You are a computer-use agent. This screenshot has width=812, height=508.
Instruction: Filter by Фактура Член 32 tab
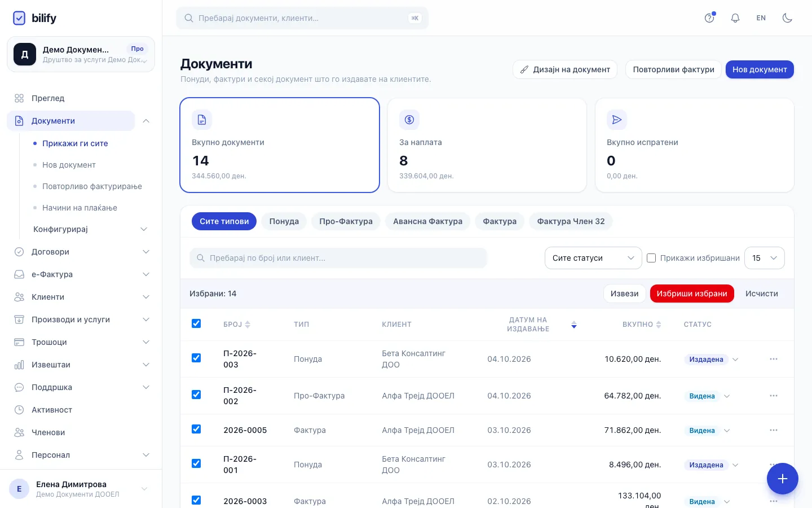click(571, 221)
